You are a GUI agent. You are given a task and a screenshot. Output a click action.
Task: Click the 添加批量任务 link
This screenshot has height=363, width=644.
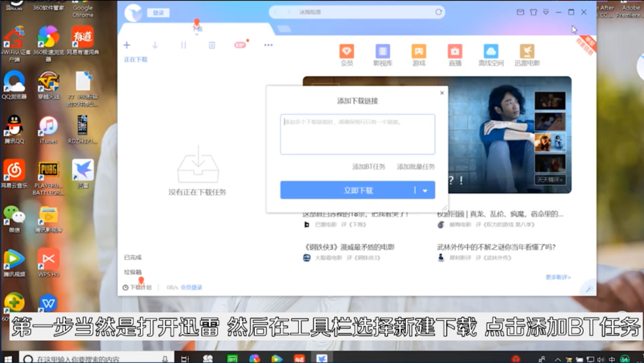click(416, 167)
